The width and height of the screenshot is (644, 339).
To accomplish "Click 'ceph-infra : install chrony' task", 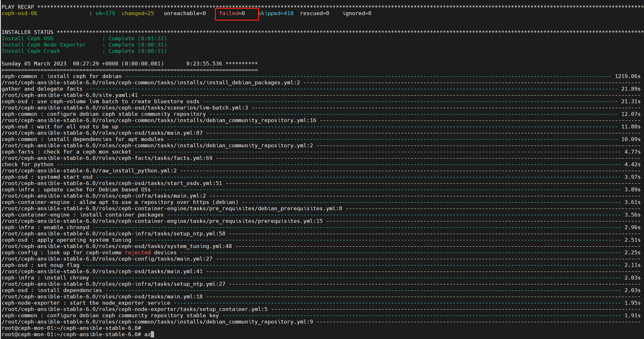I will click(x=45, y=278).
